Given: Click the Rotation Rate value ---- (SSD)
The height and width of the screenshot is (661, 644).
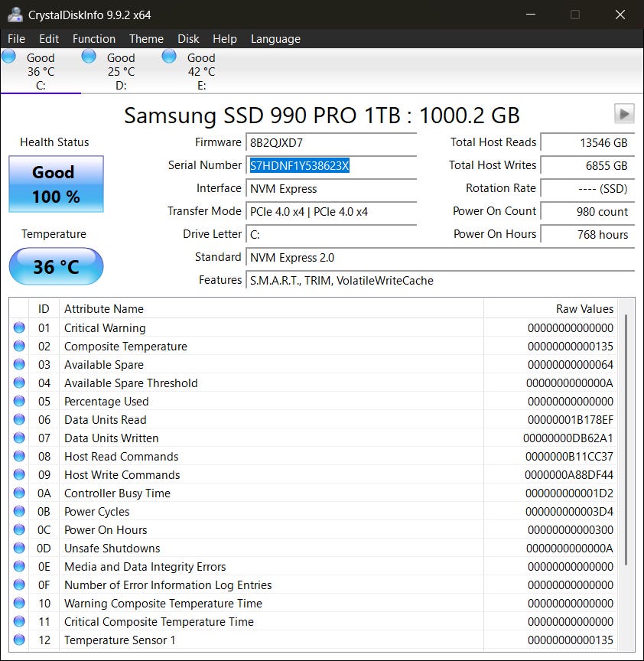Looking at the screenshot, I should point(587,188).
